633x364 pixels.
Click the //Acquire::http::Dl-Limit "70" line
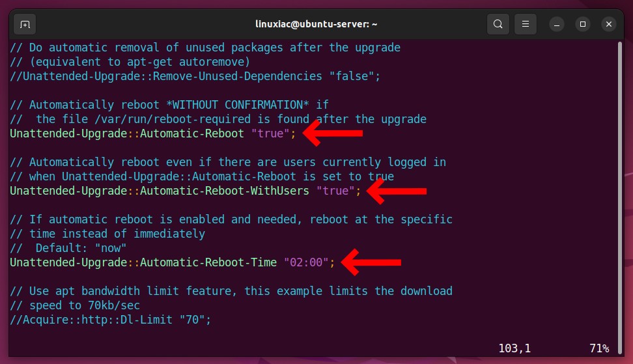pos(111,320)
